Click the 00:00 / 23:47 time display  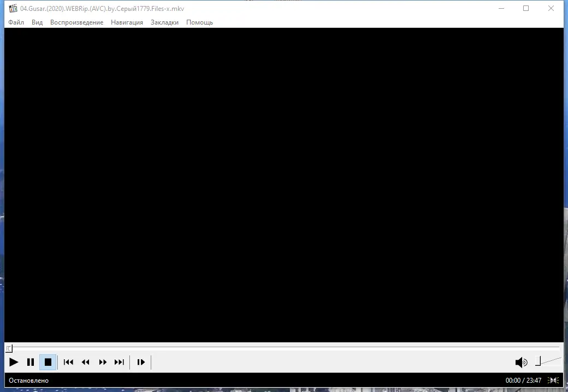coord(523,381)
